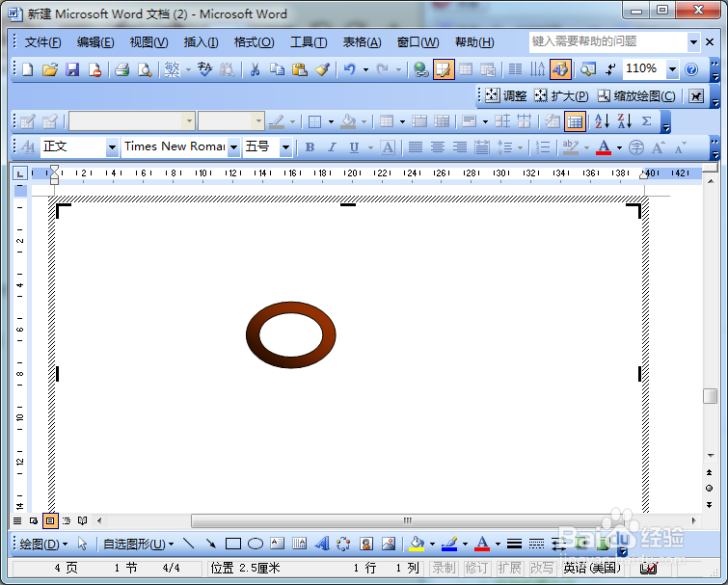Toggle right text alignment

pyautogui.click(x=460, y=147)
